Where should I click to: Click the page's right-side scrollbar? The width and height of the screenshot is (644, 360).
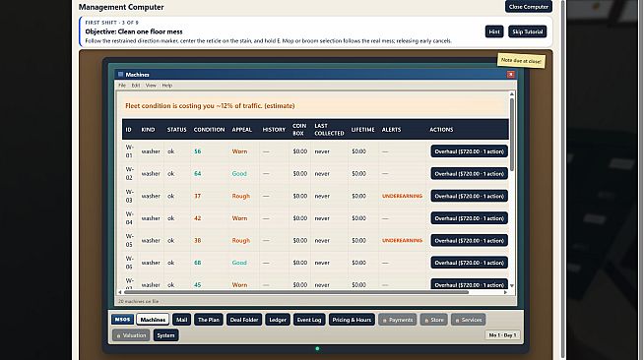563,180
